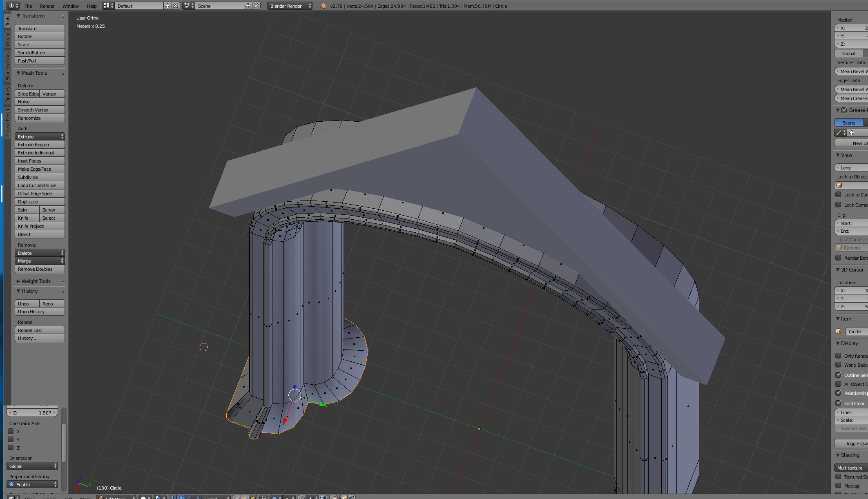Collapse the 3D Cursor panel
Image resolution: width=868 pixels, height=499 pixels.
coord(838,270)
